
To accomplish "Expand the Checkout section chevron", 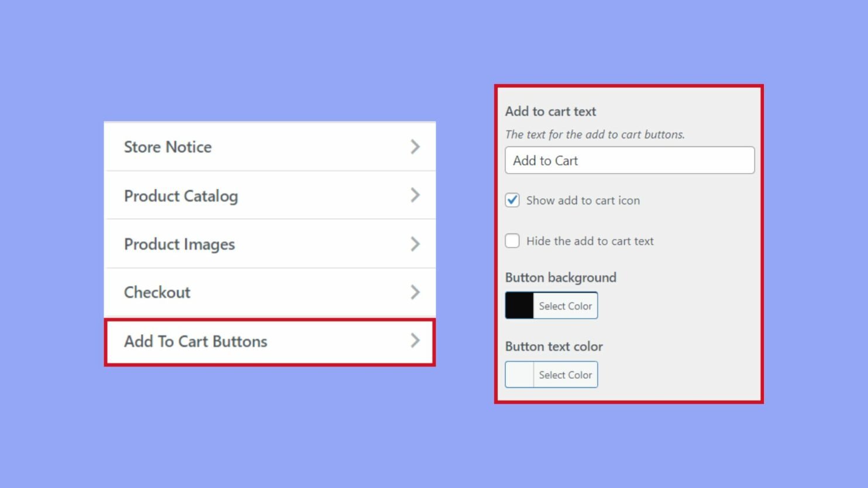I will click(x=415, y=292).
